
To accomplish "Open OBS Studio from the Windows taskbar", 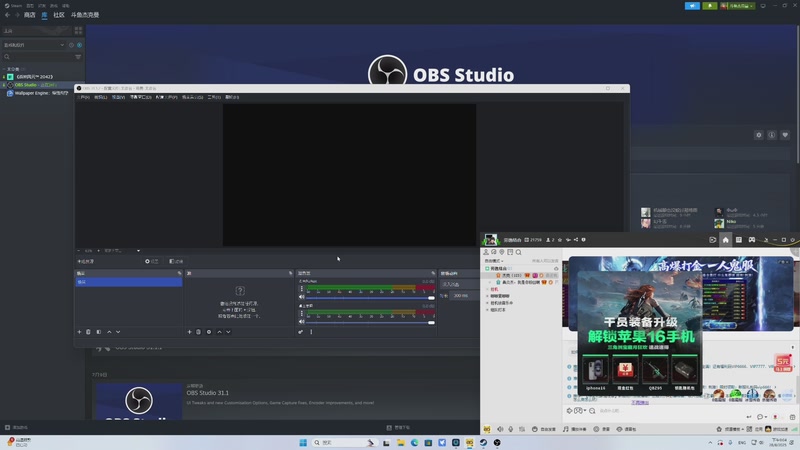I will click(497, 442).
